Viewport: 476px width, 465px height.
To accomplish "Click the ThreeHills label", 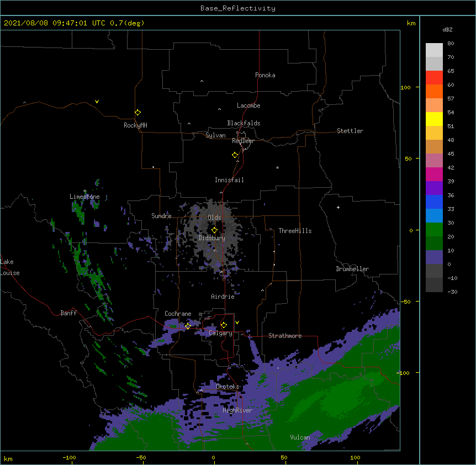I will coord(295,231).
